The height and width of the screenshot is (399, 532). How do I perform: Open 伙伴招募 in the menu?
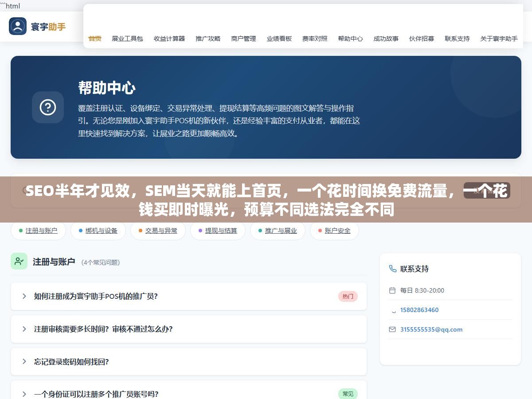pyautogui.click(x=422, y=39)
